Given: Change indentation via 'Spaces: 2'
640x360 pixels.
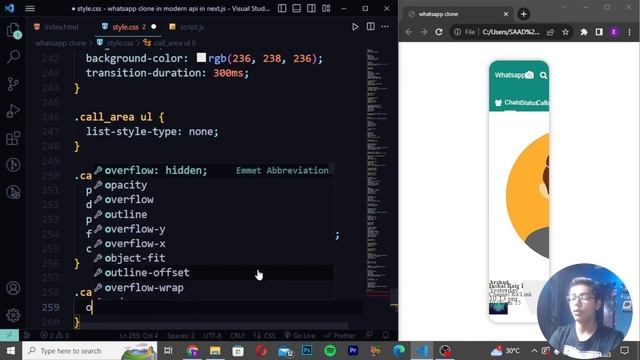Looking at the screenshot, I should click(181, 336).
